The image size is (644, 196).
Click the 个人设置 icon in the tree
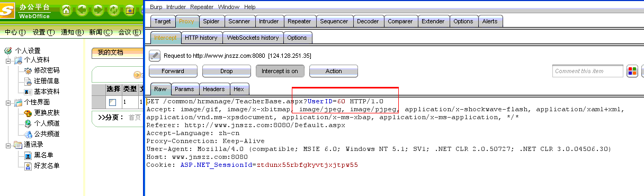click(8, 51)
